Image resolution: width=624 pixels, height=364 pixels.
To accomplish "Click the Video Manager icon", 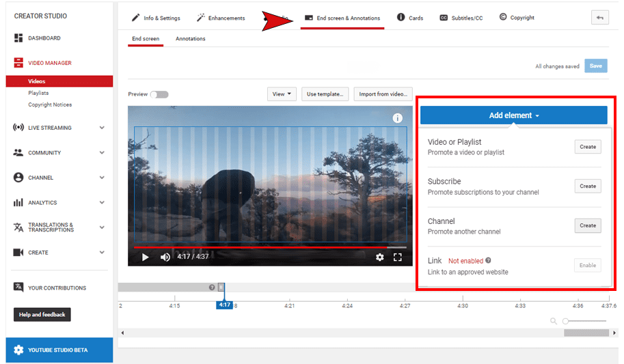I will (x=18, y=63).
